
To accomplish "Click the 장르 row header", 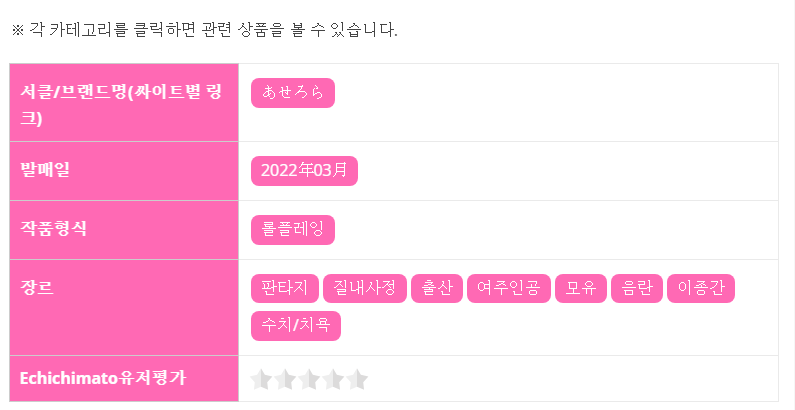I will [124, 308].
